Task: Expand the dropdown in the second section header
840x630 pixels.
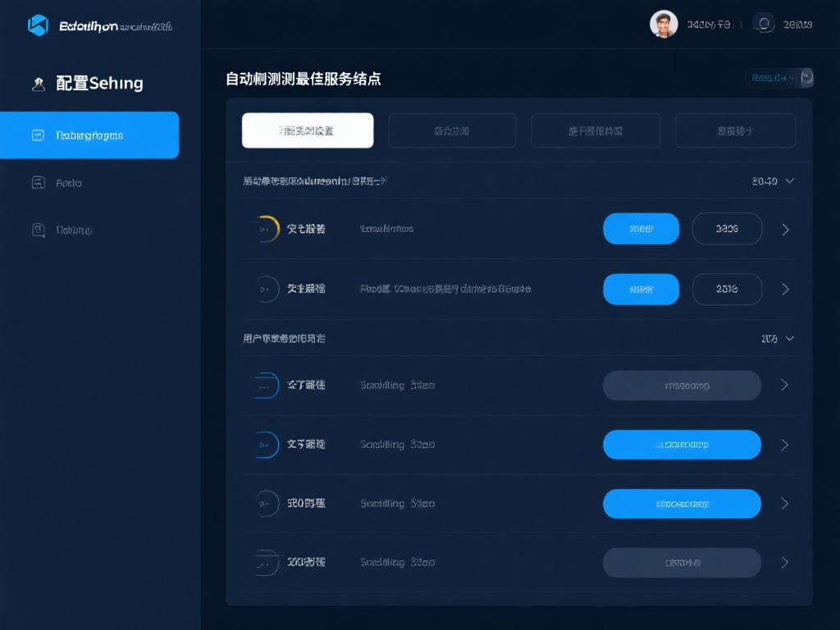Action: point(776,337)
